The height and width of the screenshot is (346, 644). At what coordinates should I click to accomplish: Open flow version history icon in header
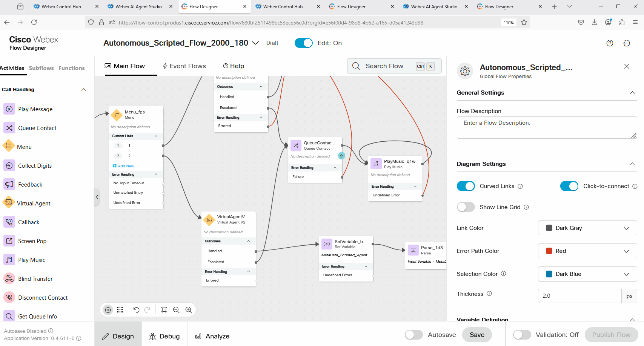pyautogui.click(x=627, y=43)
